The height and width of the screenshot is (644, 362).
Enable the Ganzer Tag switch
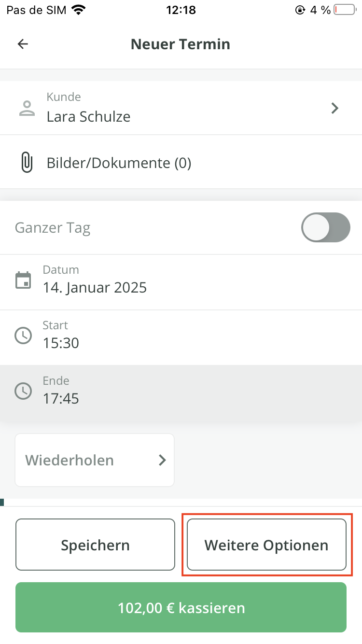pos(325,227)
